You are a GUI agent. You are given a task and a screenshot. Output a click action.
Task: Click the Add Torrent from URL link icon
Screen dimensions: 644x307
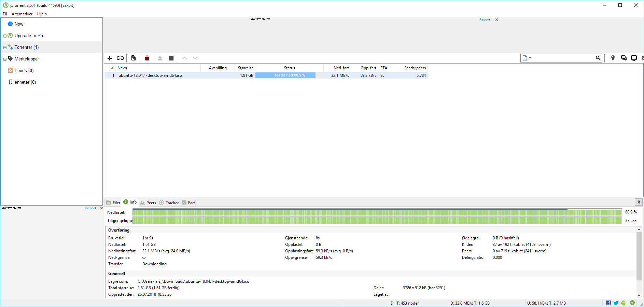(120, 58)
